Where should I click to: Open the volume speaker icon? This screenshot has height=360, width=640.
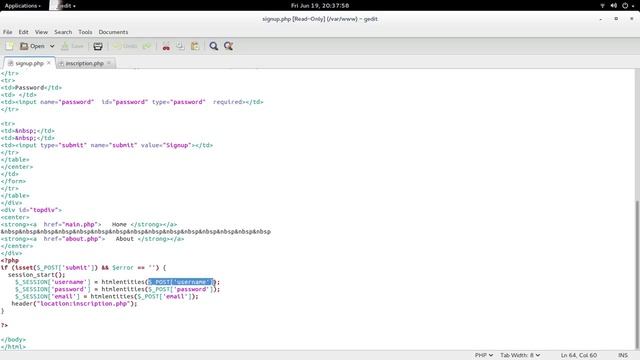pyautogui.click(x=613, y=6)
